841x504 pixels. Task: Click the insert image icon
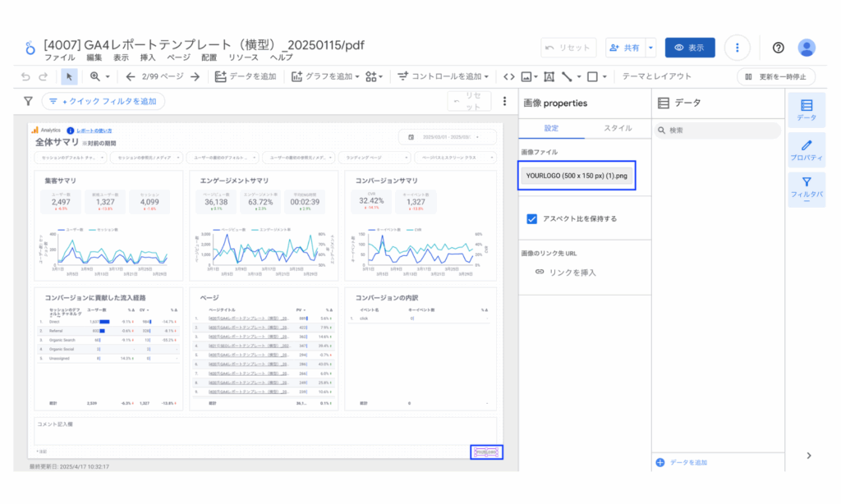pyautogui.click(x=526, y=76)
